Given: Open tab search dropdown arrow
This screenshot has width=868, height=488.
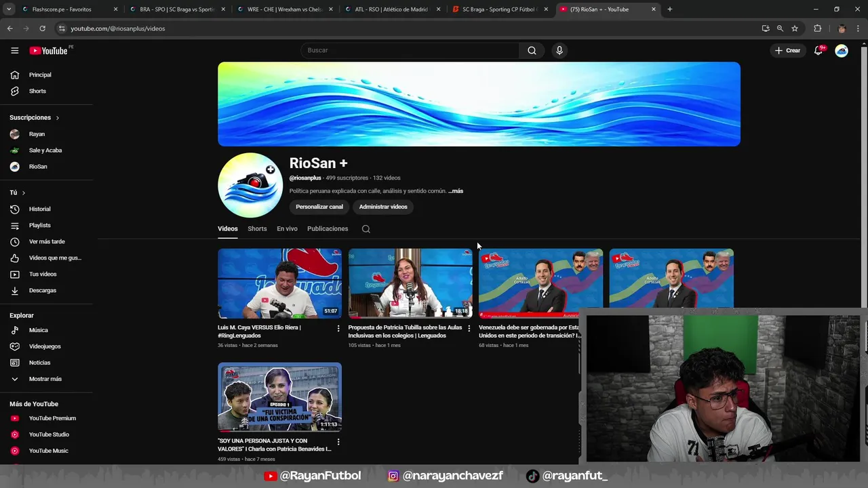Looking at the screenshot, I should pos(9,9).
